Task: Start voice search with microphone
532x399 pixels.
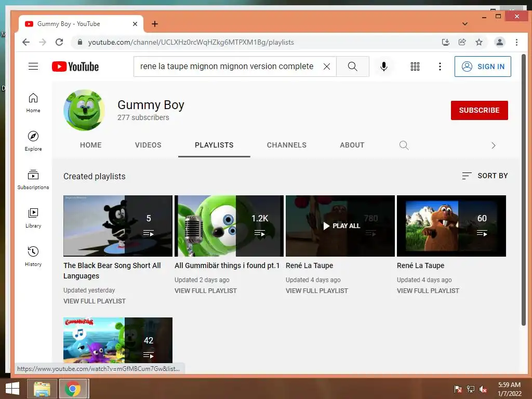Action: click(x=384, y=66)
